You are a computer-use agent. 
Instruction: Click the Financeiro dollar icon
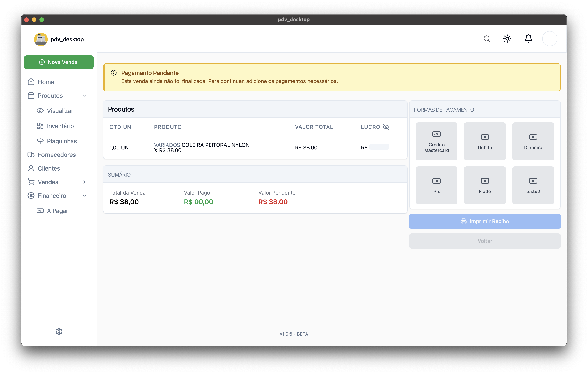pyautogui.click(x=31, y=196)
